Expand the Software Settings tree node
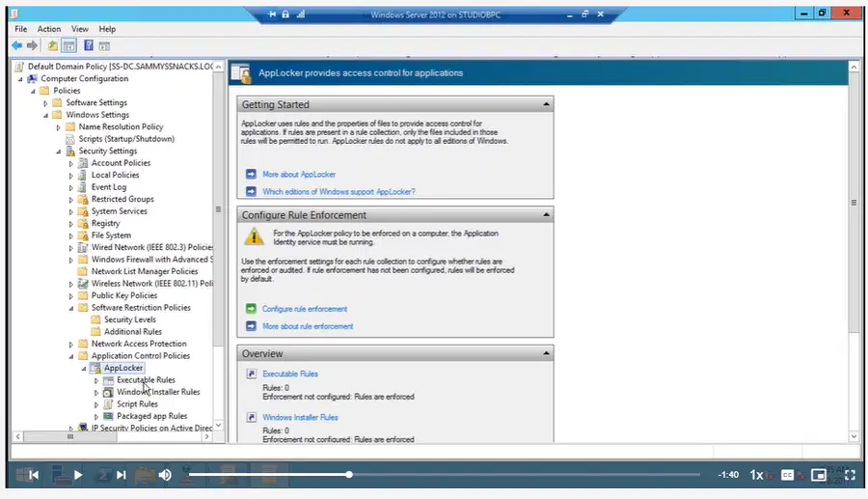The height and width of the screenshot is (499, 868). tap(45, 103)
